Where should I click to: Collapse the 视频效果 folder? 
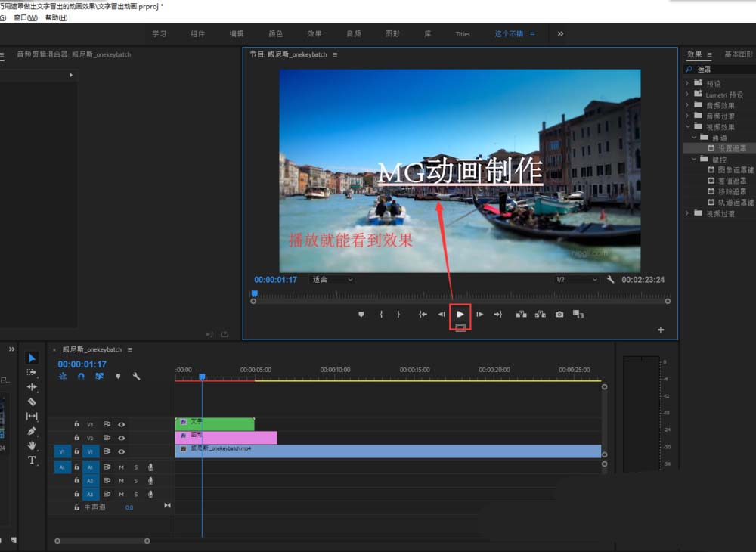point(687,127)
